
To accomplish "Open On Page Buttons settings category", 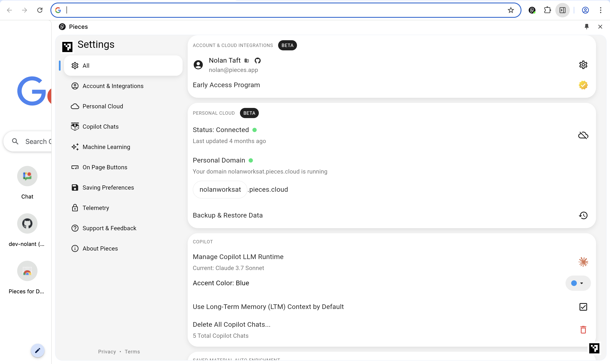I will pos(123,167).
